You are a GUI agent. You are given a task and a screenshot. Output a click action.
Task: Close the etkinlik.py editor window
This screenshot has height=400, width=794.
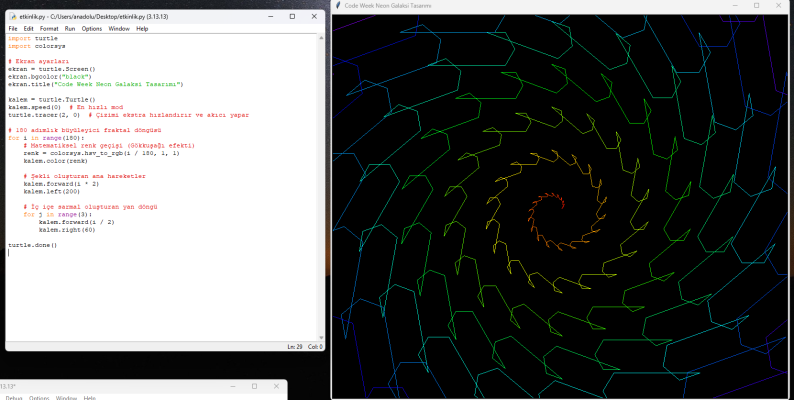tap(314, 17)
